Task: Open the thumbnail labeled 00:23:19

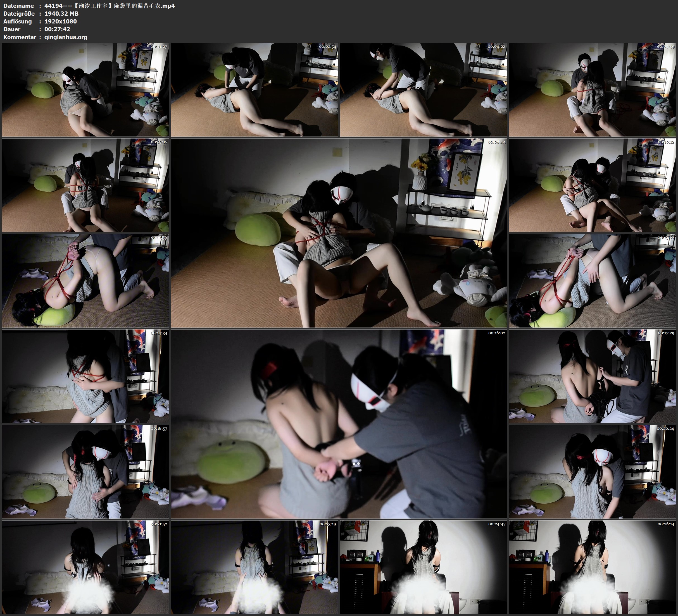Action: [254, 567]
